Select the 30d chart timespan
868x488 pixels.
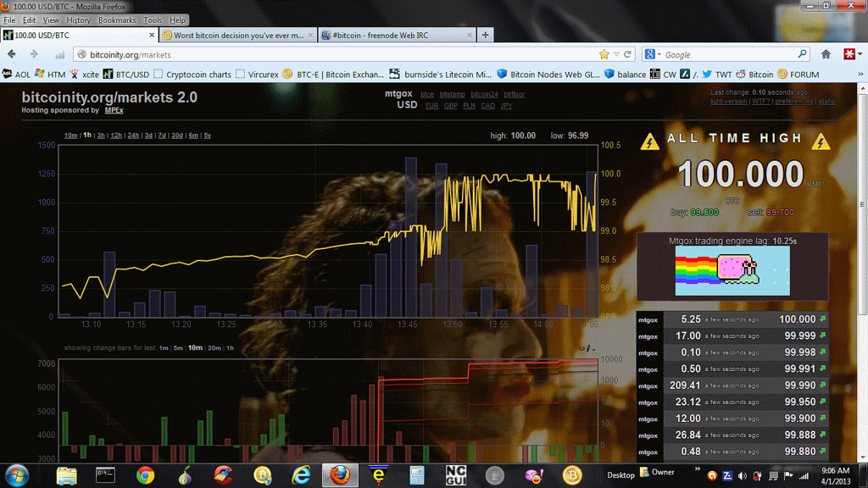pos(176,136)
